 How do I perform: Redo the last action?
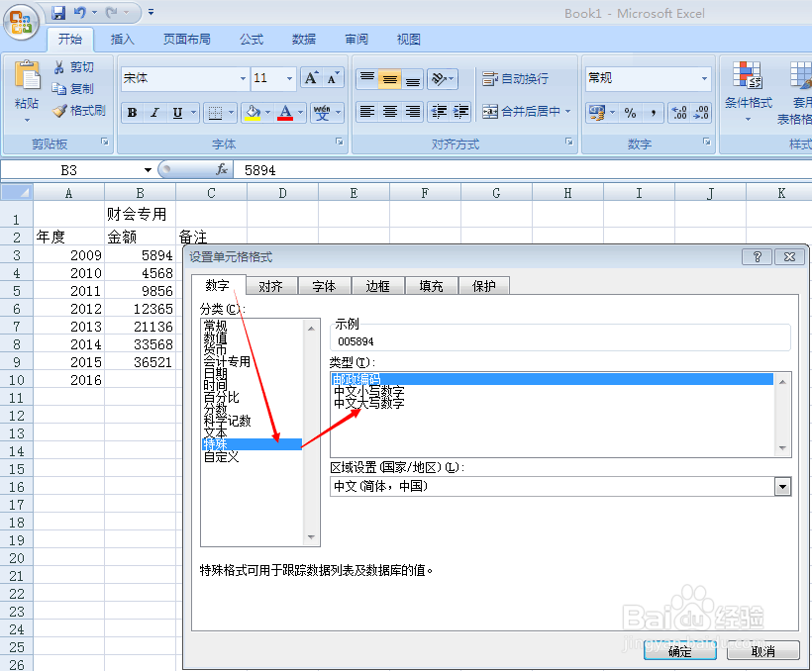point(111,13)
